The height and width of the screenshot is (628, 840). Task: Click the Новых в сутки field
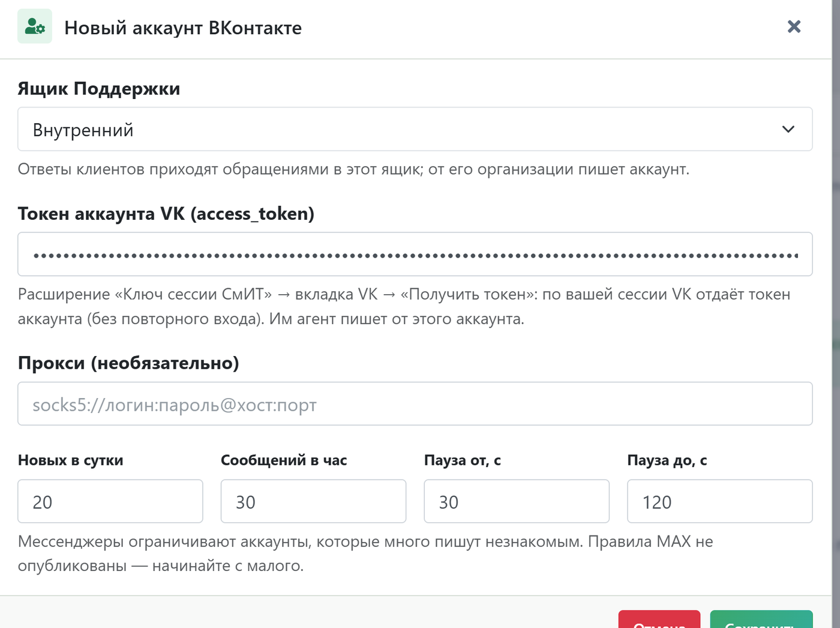point(110,501)
